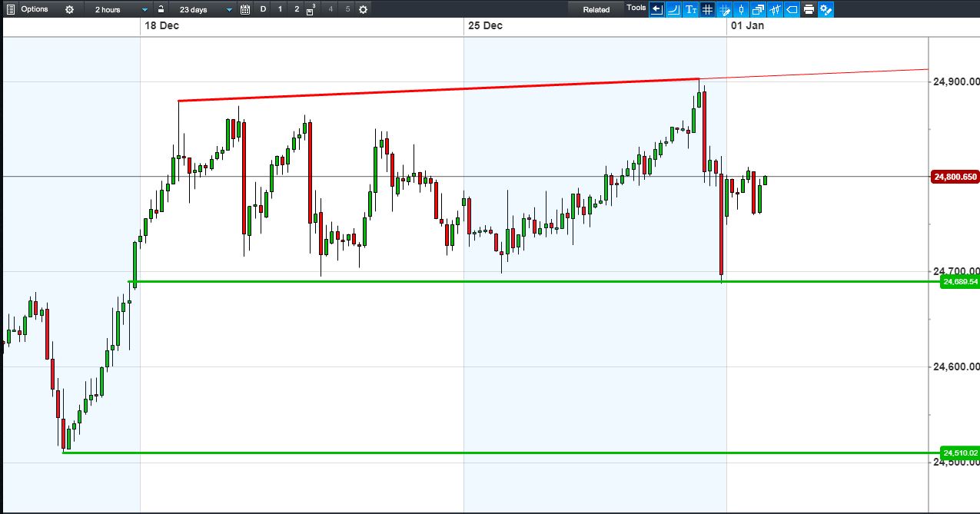Open the drawing settings gear-pencil icon
Viewport: 980px width, 514px height.
[x=826, y=9]
